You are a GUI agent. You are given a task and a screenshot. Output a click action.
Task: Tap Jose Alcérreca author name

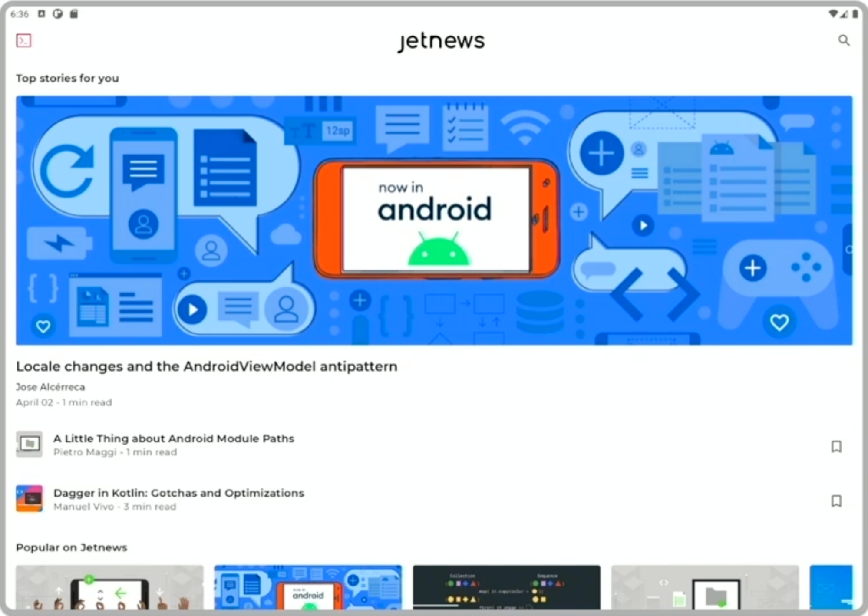pos(50,387)
